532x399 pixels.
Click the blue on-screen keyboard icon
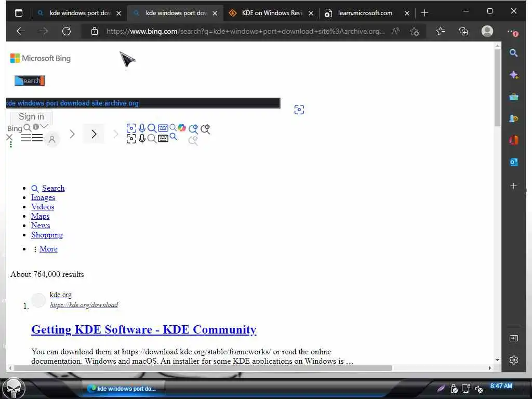(x=163, y=128)
